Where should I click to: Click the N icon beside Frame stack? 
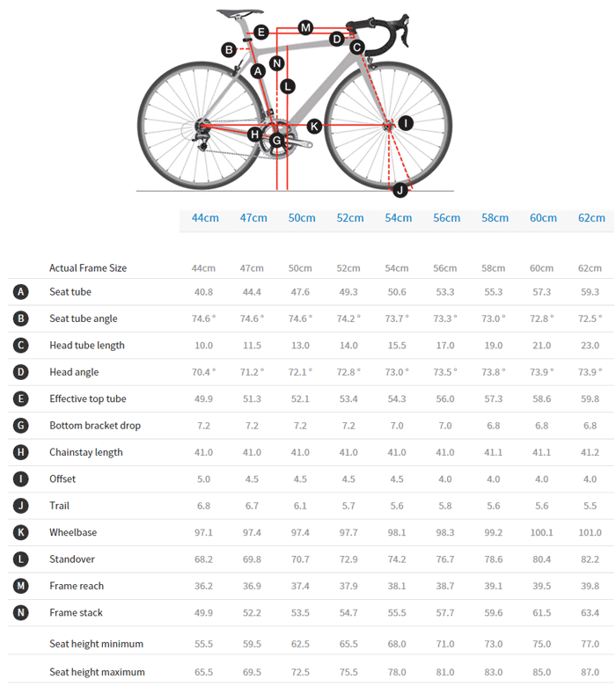coord(21,613)
